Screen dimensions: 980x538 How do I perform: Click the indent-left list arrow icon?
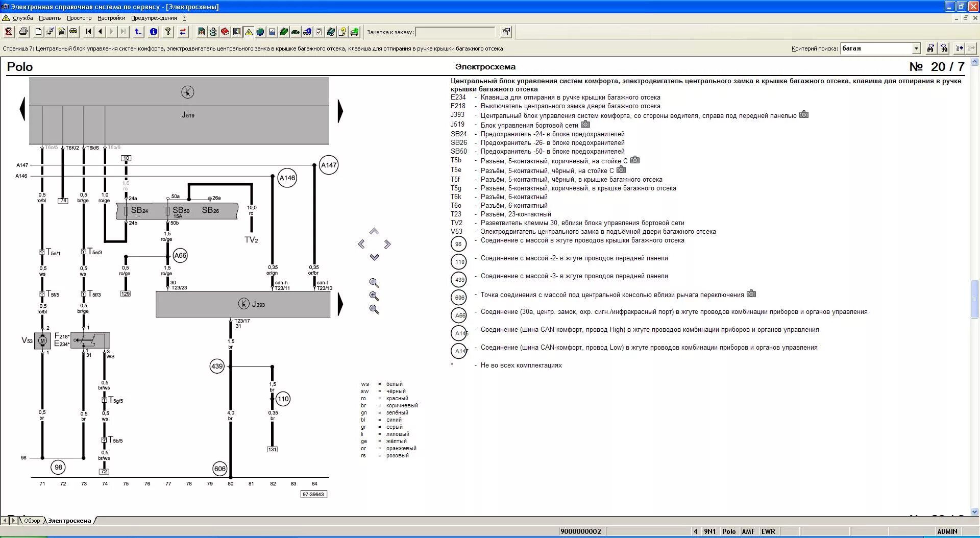point(960,48)
